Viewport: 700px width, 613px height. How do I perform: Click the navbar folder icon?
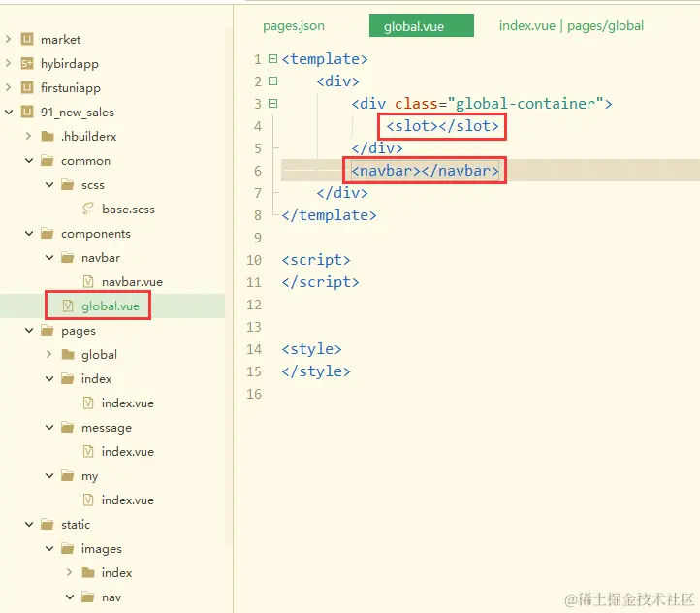68,258
